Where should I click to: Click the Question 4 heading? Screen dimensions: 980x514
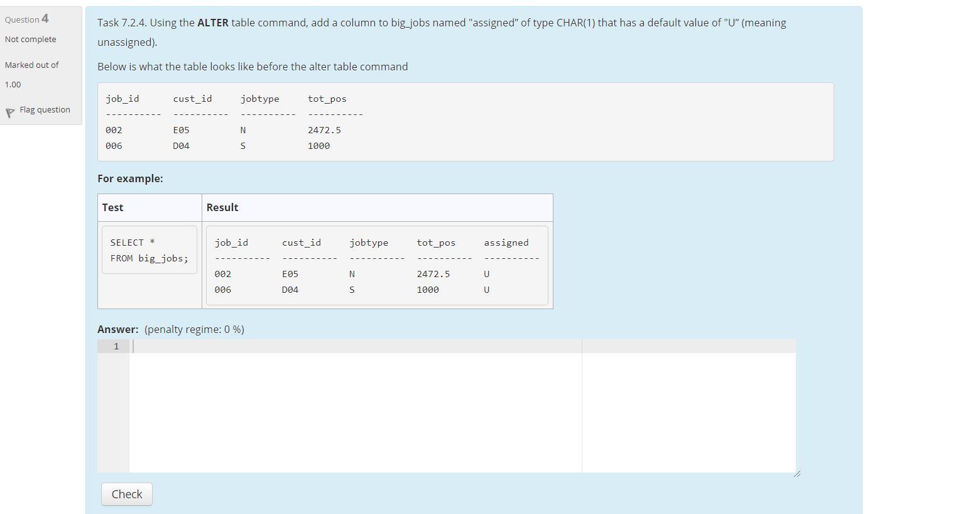[x=26, y=18]
